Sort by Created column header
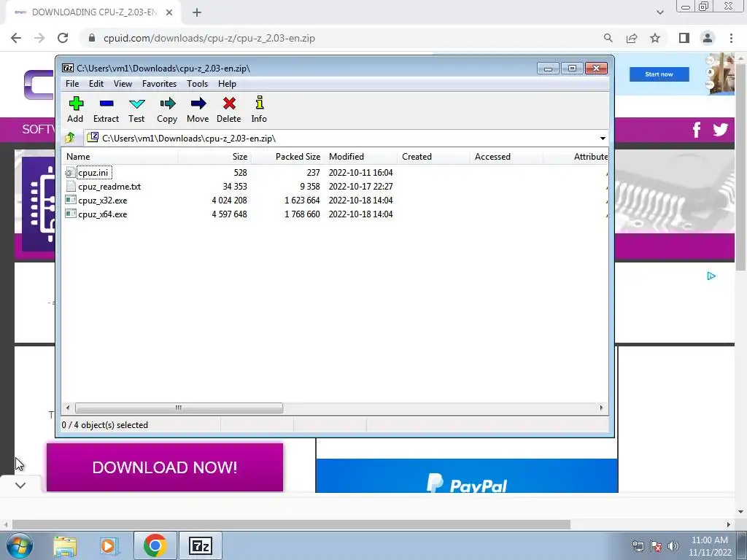Screen dimensions: 747x560 433,157
